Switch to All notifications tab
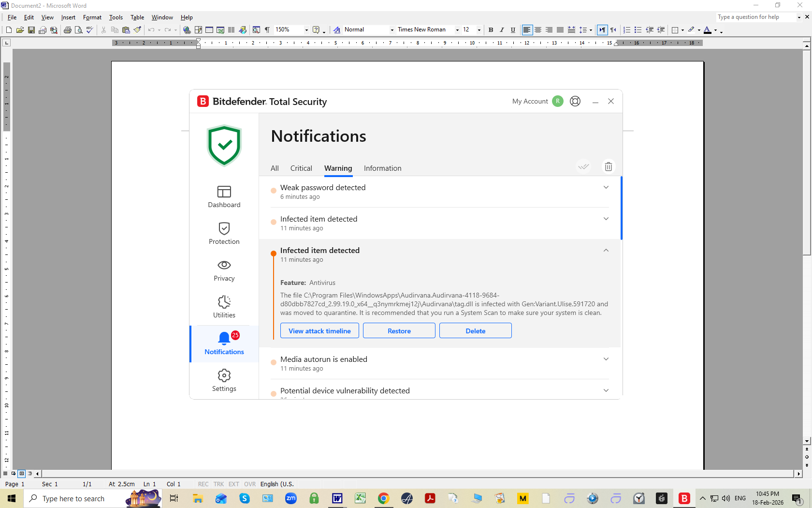This screenshot has height=508, width=812. point(275,168)
